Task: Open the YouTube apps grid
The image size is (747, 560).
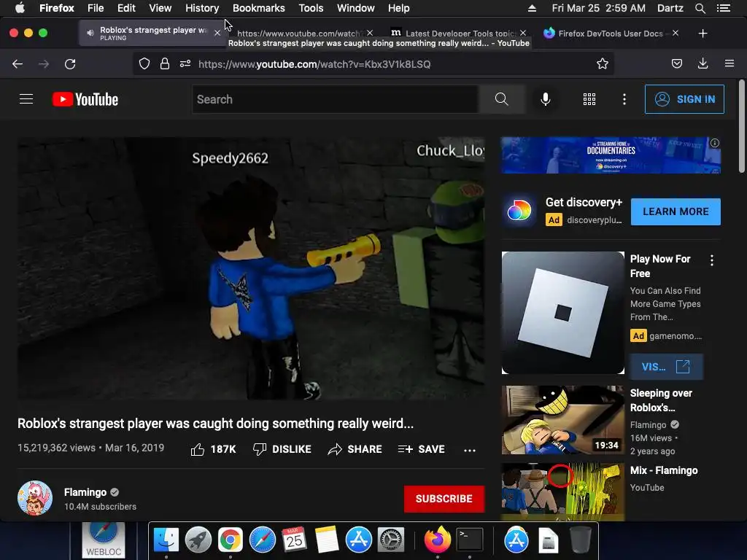Action: (589, 99)
